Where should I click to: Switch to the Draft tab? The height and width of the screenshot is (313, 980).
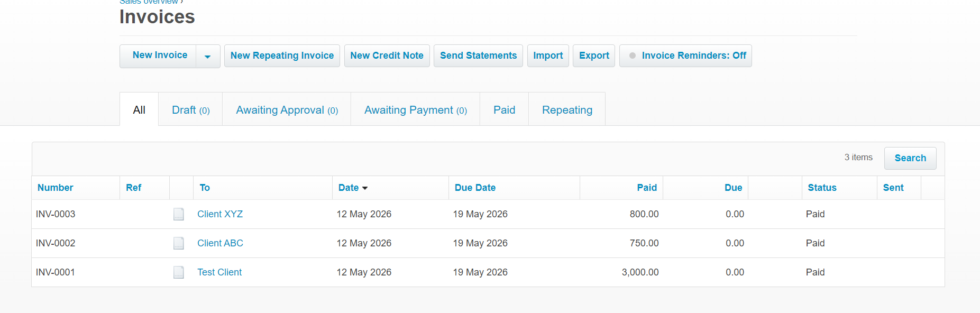coord(190,109)
